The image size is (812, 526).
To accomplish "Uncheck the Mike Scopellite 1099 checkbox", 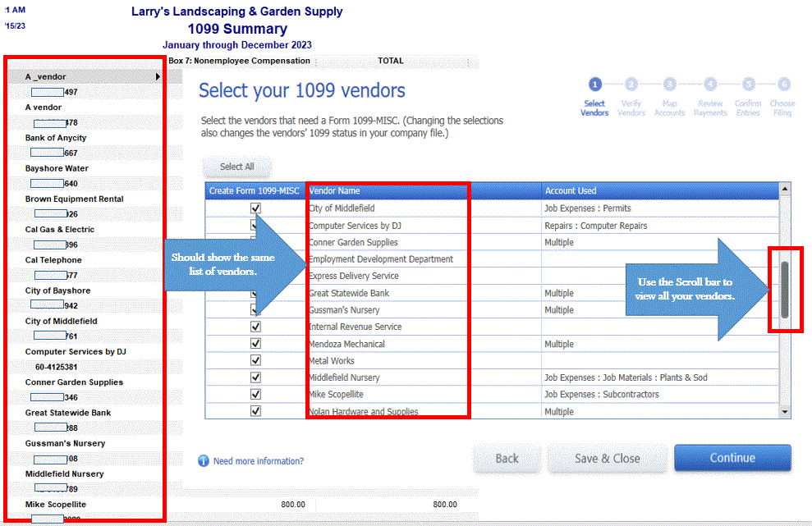I will (255, 395).
